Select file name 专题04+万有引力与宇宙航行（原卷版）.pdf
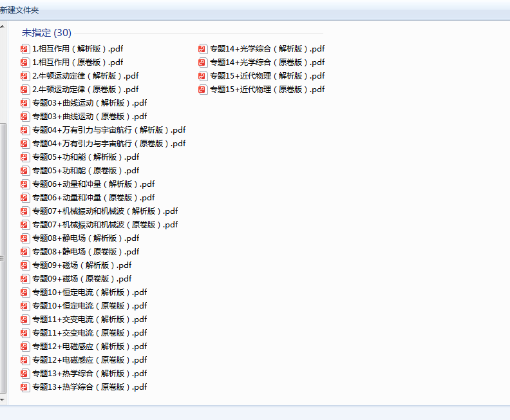Viewport: 510px width, 420px height. tap(109, 144)
